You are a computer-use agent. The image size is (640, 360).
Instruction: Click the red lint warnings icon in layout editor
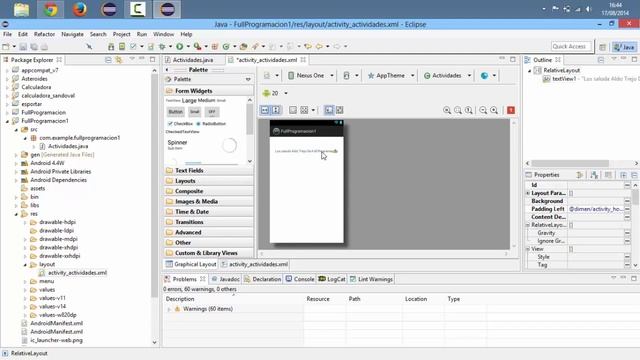[x=511, y=110]
